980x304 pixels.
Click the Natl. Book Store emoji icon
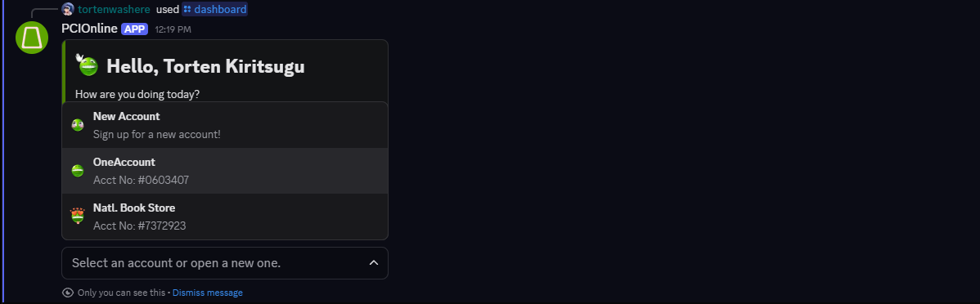pos(78,216)
